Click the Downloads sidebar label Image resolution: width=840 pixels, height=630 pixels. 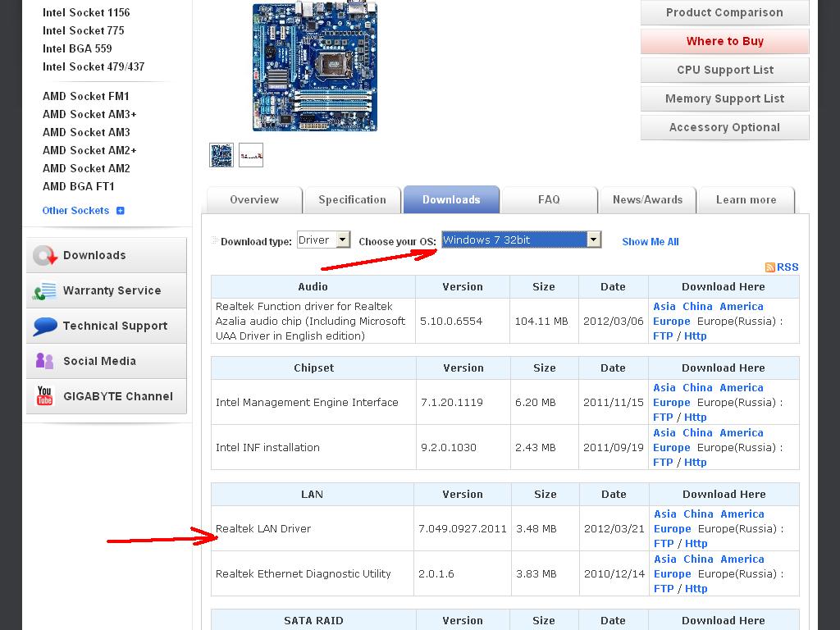tap(95, 256)
